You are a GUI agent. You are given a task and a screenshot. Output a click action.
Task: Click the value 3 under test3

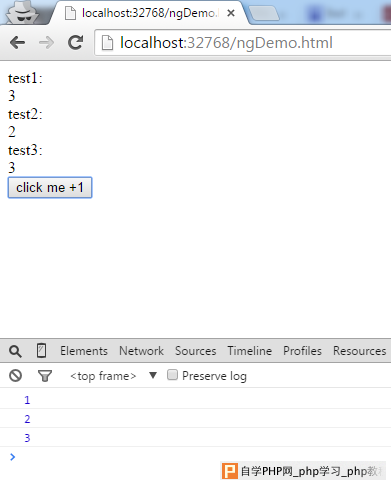[12, 168]
